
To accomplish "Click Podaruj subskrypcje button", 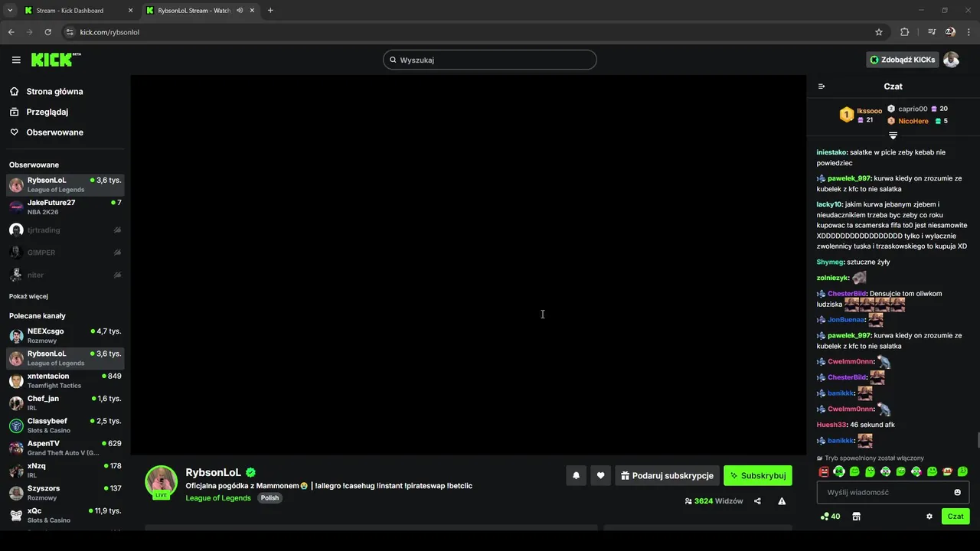I will pos(667,475).
